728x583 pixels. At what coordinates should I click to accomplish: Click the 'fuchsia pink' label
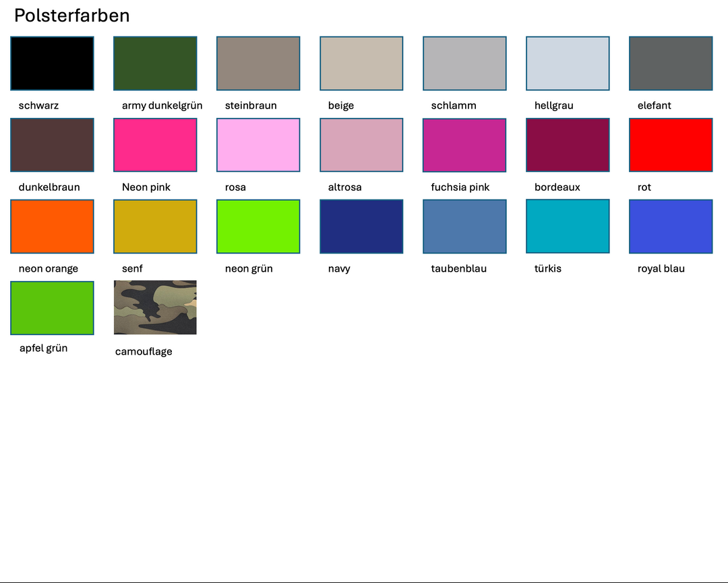[460, 187]
